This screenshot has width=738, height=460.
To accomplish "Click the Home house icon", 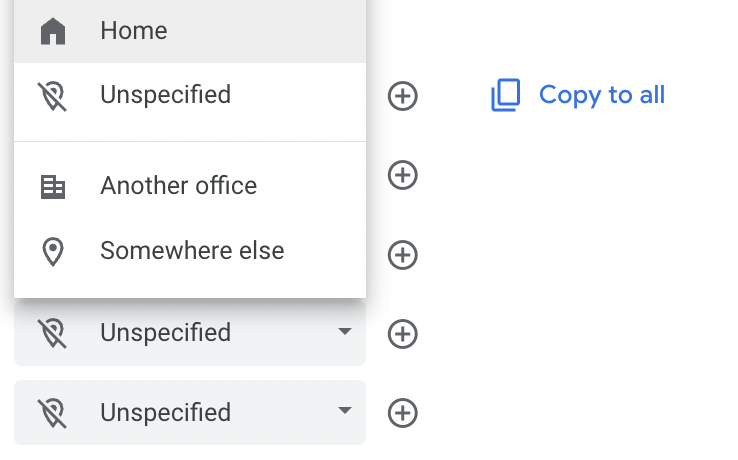I will click(x=53, y=32).
